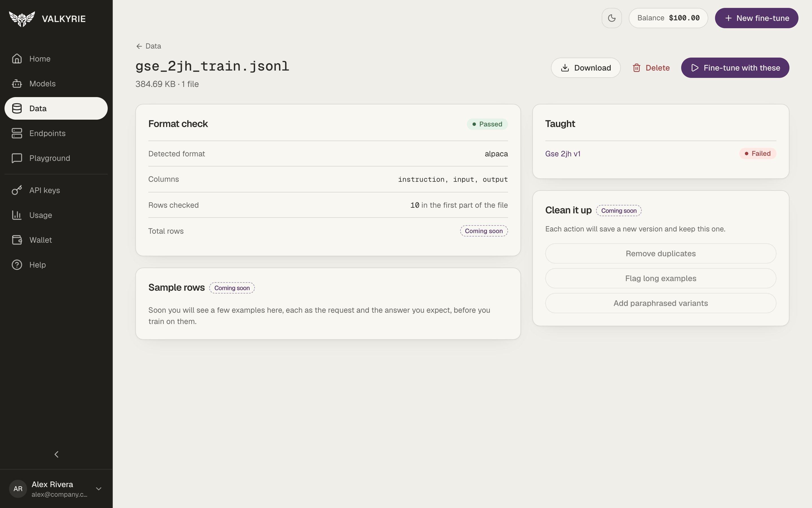This screenshot has width=812, height=508.
Task: Open the API keys page label
Action: [x=45, y=190]
